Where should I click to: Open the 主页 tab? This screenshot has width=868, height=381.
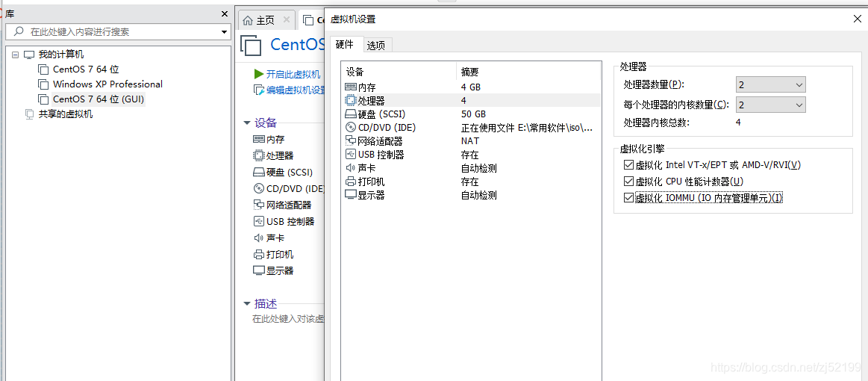(266, 20)
